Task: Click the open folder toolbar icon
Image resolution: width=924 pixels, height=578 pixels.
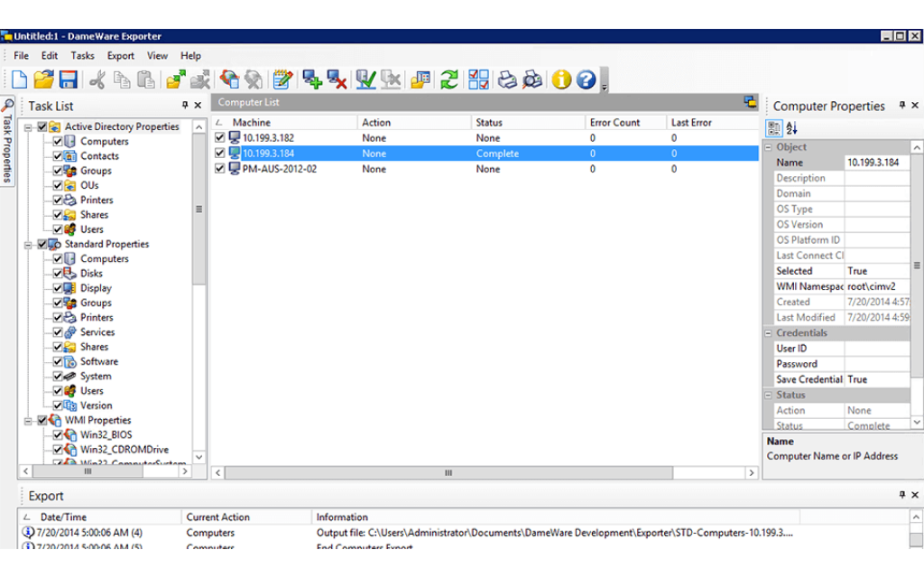Action: coord(43,80)
